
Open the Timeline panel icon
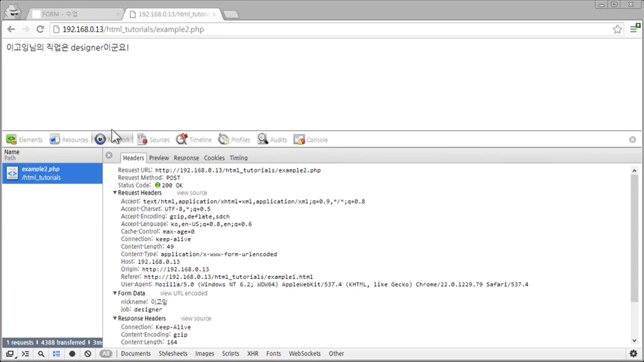[x=182, y=139]
